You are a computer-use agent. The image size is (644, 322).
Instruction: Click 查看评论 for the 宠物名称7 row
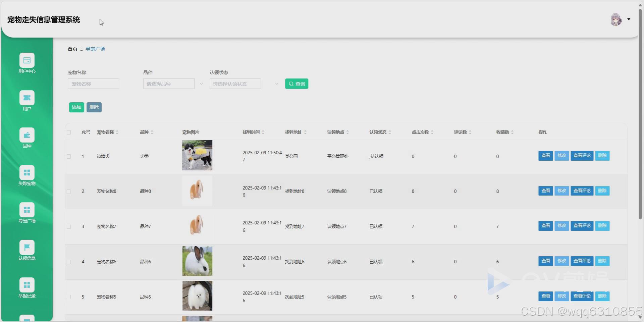coord(582,226)
